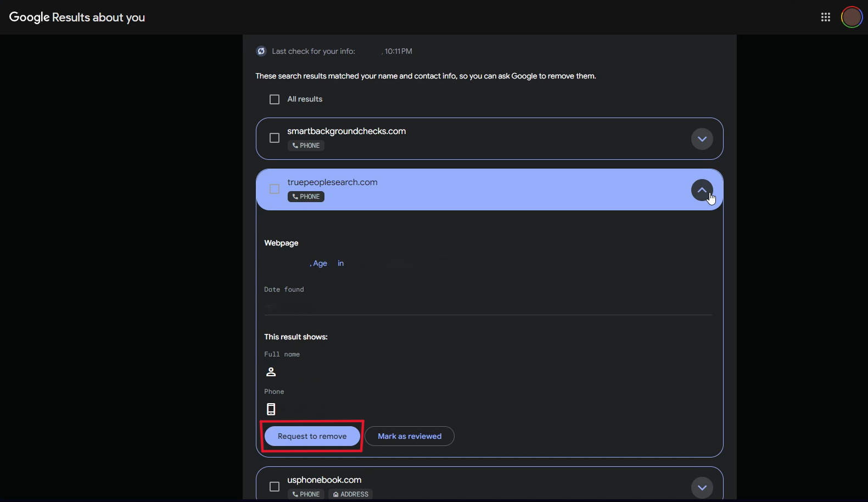The width and height of the screenshot is (868, 502).
Task: Click the refresh icon beside Last check
Action: [261, 51]
